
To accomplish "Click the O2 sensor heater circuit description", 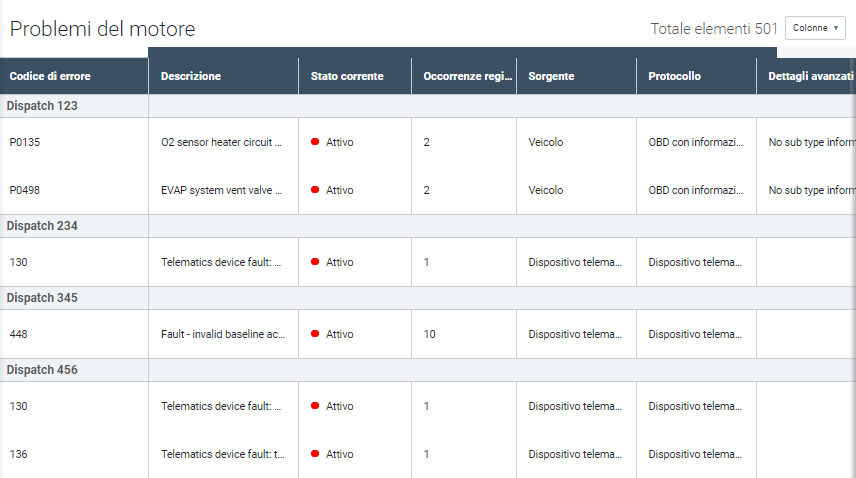I will coord(221,142).
